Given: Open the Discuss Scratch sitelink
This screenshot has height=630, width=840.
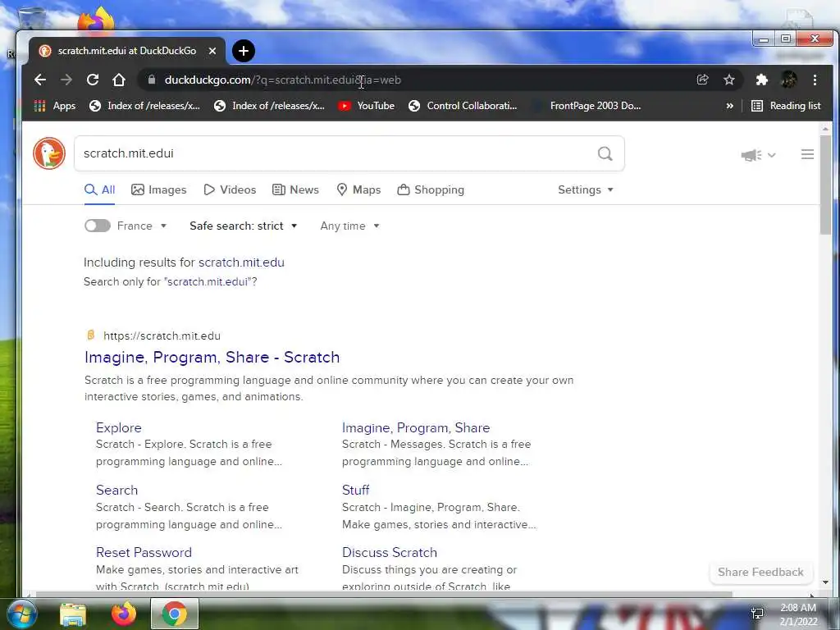Looking at the screenshot, I should click(x=390, y=552).
